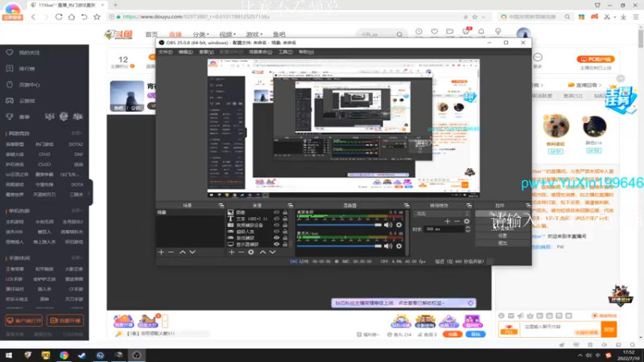Adjust the transition duration stepper arrows
This screenshot has width=644, height=362.
click(x=468, y=229)
